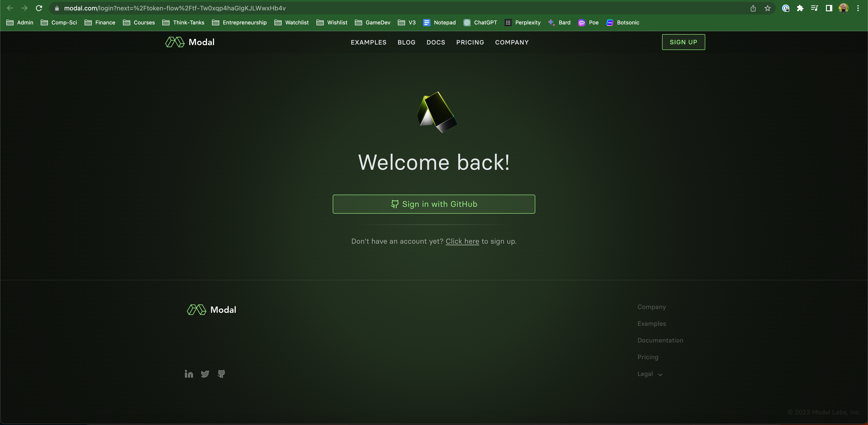Click the Modal logo in header
This screenshot has width=868, height=425.
coord(190,42)
